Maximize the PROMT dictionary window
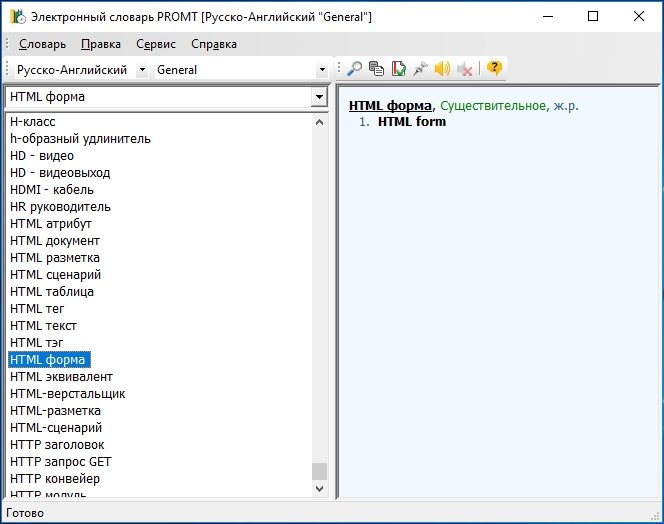Screen dimensions: 664x524 pyautogui.click(x=593, y=17)
